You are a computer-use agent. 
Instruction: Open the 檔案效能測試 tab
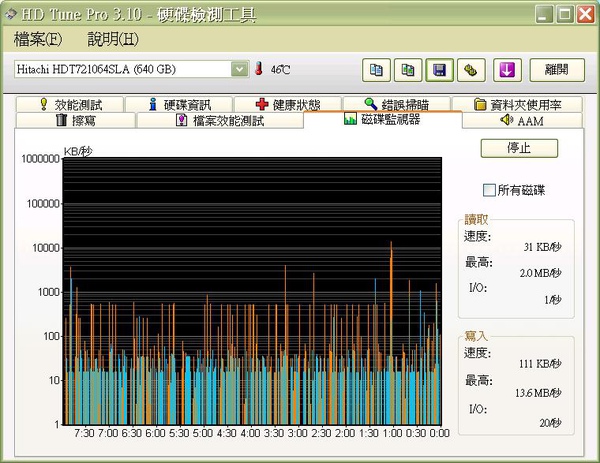(x=219, y=120)
